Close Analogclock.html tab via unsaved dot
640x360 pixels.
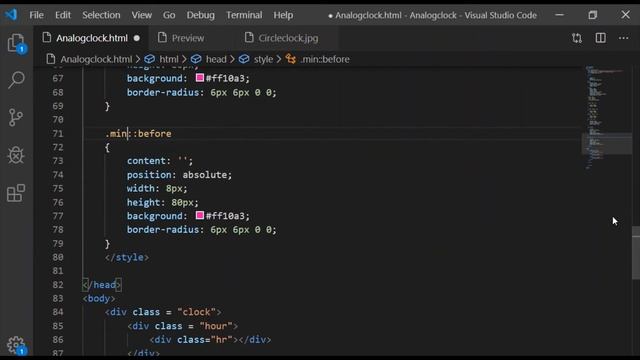[137, 38]
